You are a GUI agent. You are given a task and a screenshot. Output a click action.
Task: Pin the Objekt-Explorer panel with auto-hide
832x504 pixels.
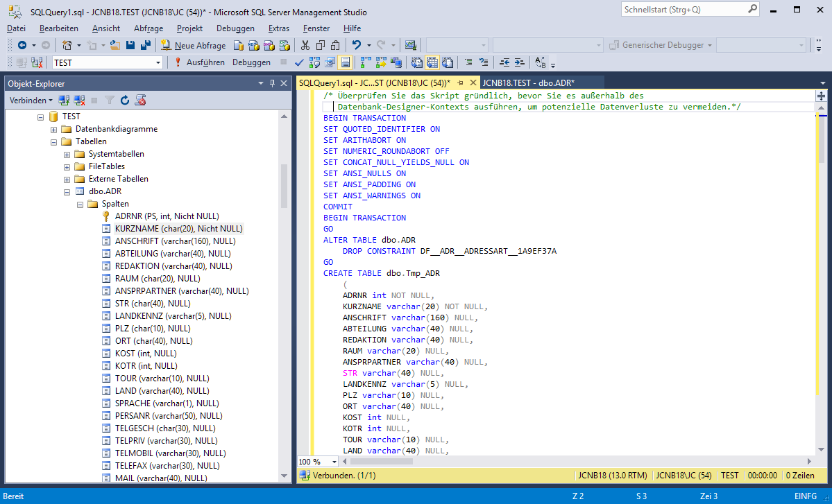point(271,83)
